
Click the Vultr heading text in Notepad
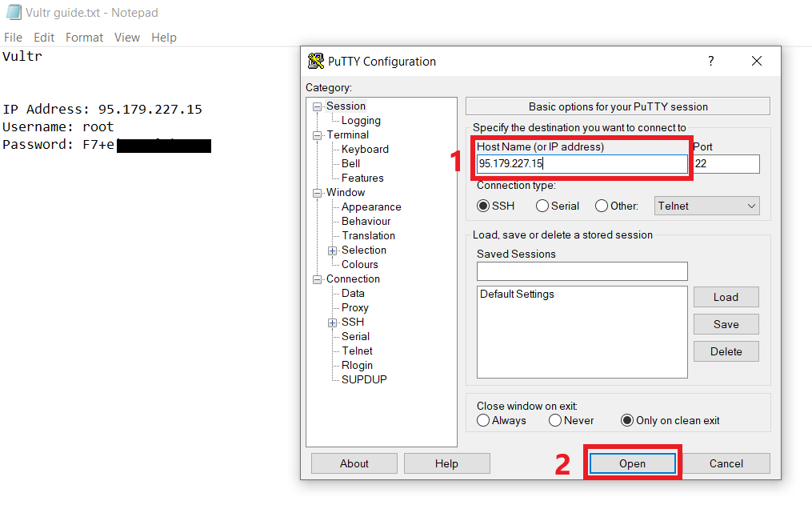(x=22, y=56)
